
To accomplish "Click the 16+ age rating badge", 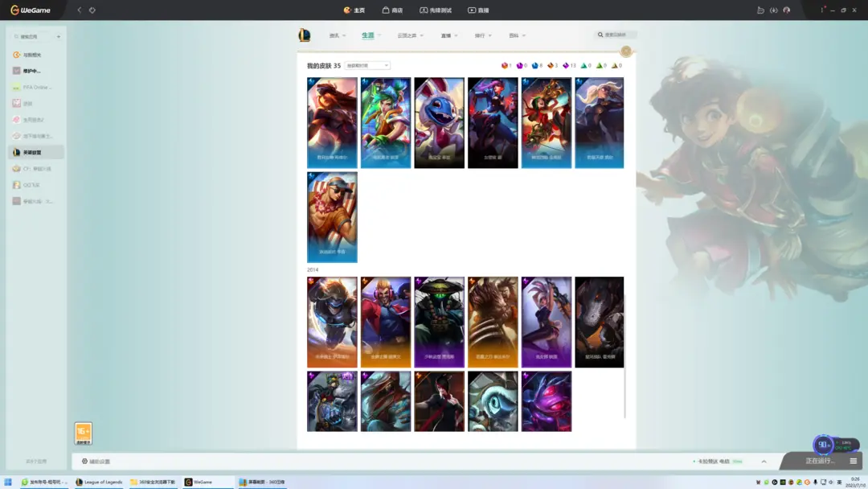I will click(83, 433).
